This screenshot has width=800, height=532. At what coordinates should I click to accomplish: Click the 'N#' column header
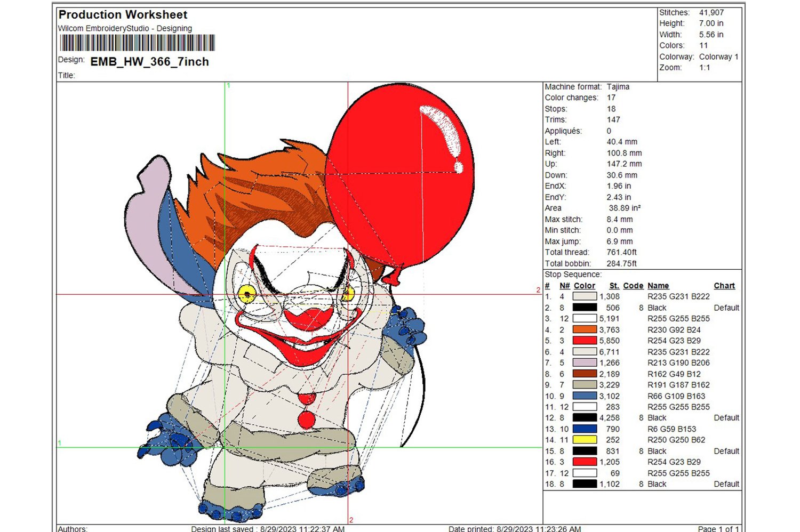[x=565, y=286]
